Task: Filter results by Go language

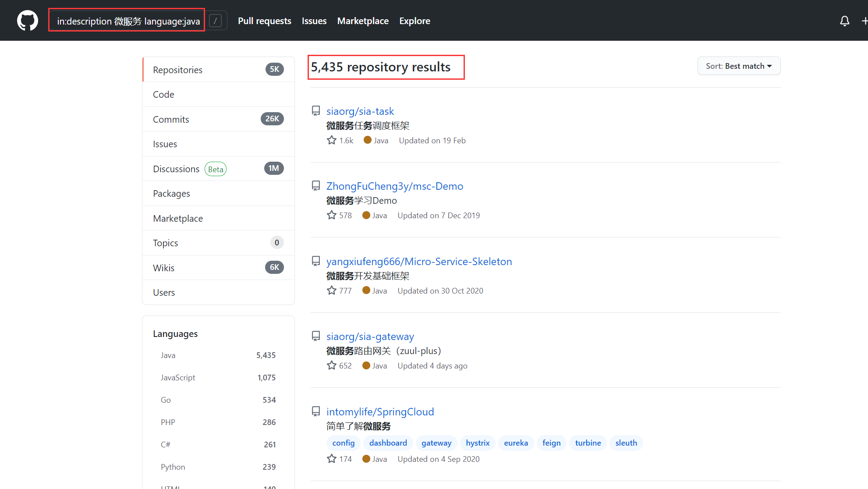Action: (166, 400)
